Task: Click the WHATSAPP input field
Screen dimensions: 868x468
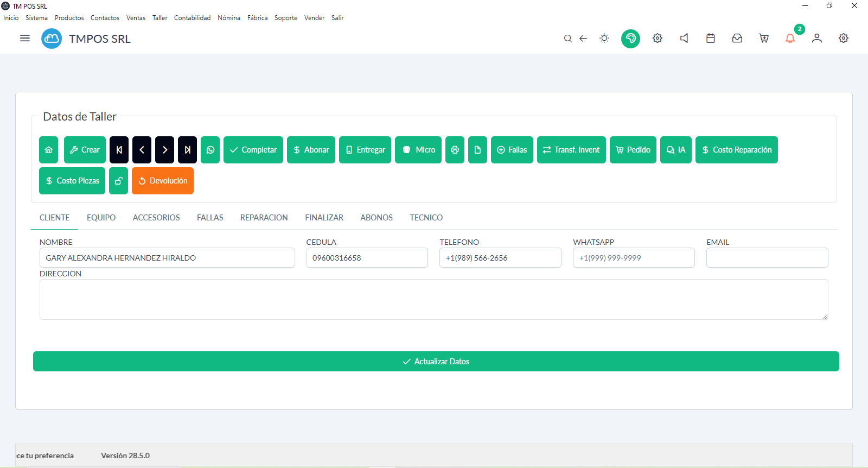Action: pyautogui.click(x=634, y=258)
